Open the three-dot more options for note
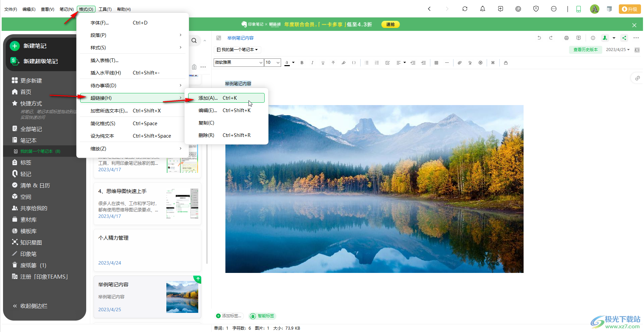The image size is (644, 332). pyautogui.click(x=636, y=38)
